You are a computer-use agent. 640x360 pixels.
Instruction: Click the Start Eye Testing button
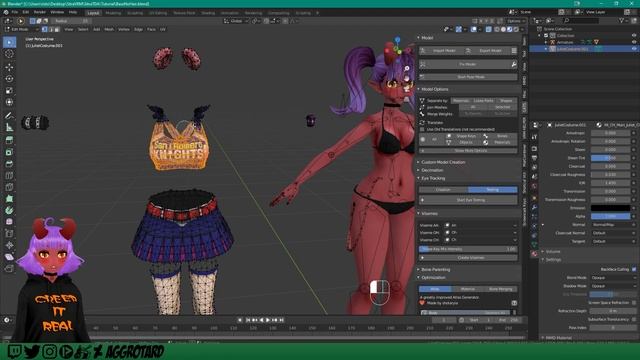click(468, 200)
